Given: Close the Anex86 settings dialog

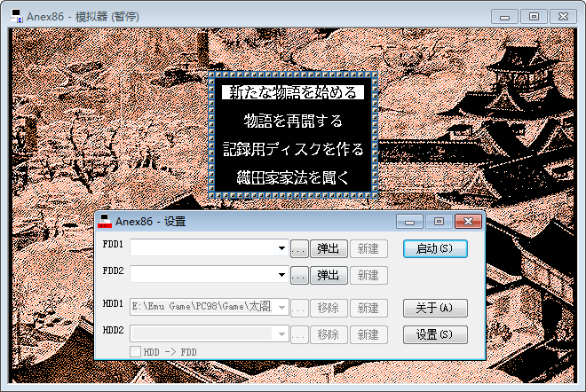Looking at the screenshot, I should tap(468, 222).
